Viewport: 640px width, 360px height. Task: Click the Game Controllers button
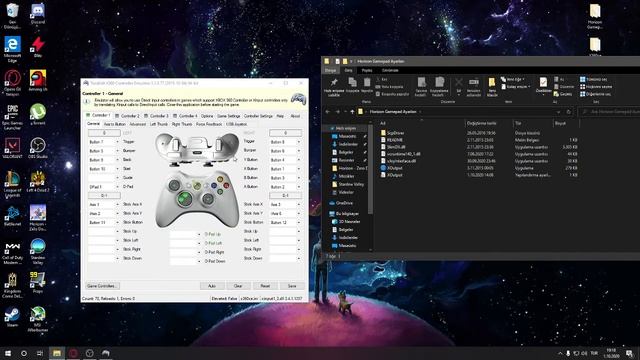[102, 286]
